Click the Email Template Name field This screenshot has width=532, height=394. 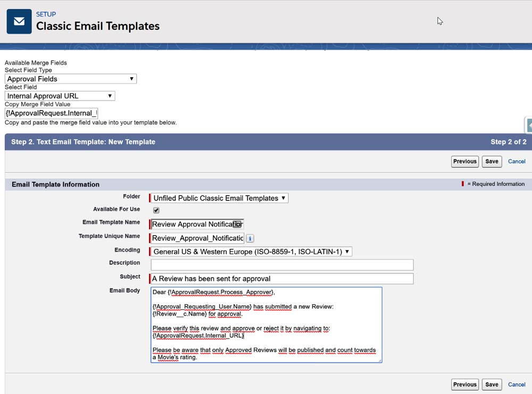tap(197, 224)
